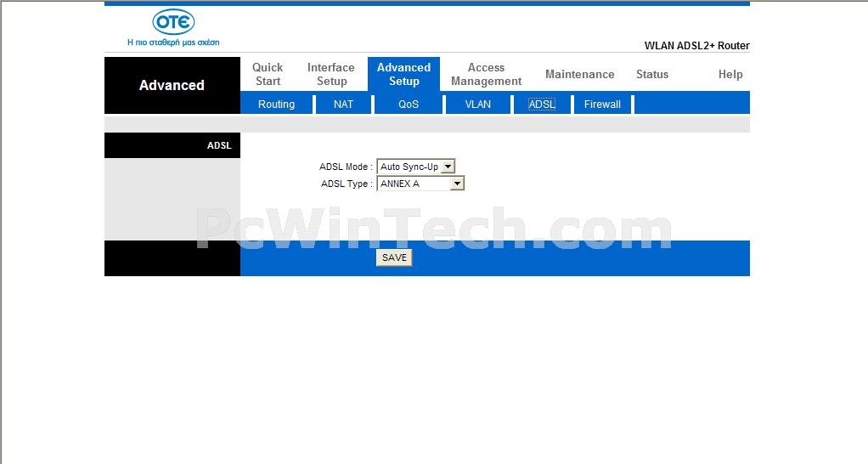868x464 pixels.
Task: Open the Quick Start tab
Action: pos(268,74)
